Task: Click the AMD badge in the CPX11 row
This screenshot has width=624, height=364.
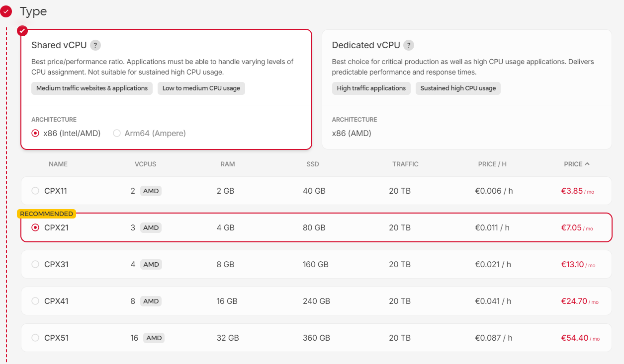Action: pos(151,191)
